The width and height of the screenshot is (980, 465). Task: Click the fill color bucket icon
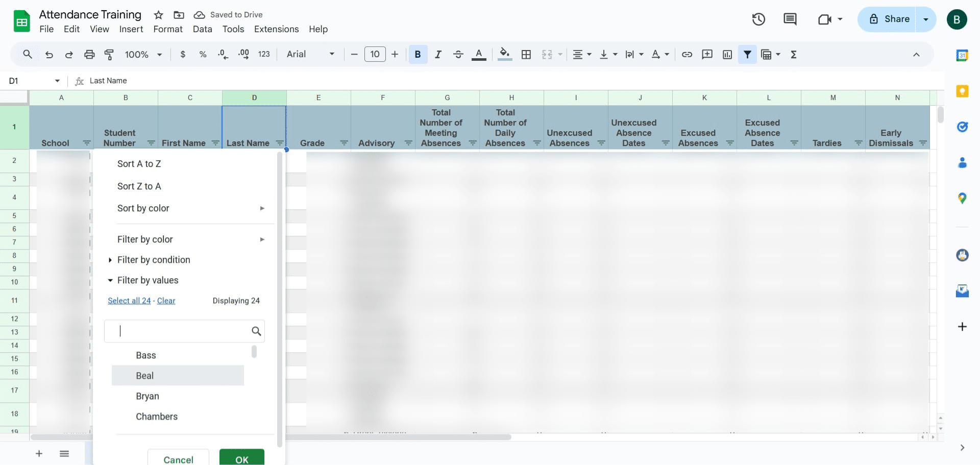[505, 54]
